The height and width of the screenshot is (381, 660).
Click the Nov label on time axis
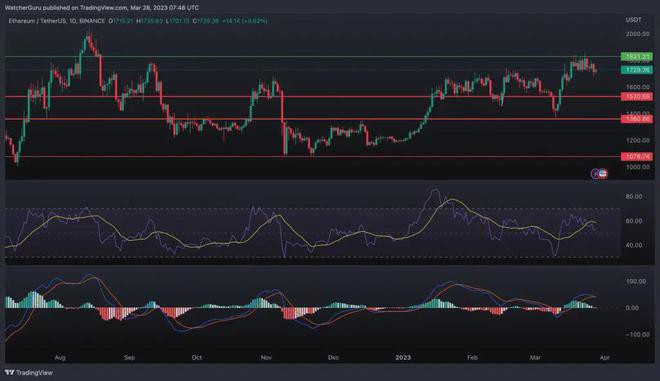(x=266, y=357)
